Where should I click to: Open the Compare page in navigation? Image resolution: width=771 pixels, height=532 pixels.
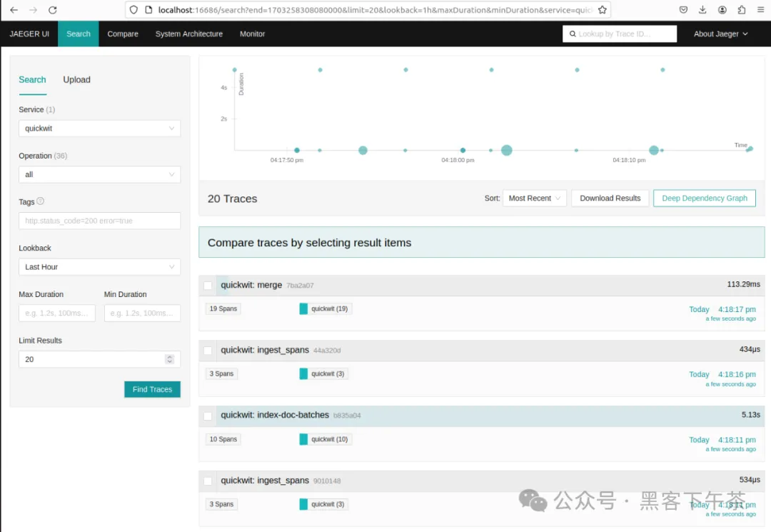pos(123,34)
